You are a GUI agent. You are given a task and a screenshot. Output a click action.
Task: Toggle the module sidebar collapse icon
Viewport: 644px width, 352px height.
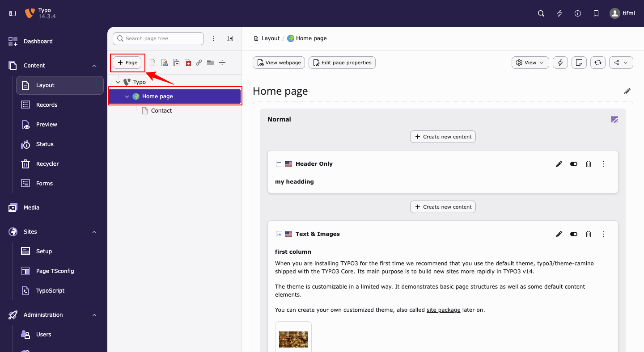pyautogui.click(x=13, y=13)
